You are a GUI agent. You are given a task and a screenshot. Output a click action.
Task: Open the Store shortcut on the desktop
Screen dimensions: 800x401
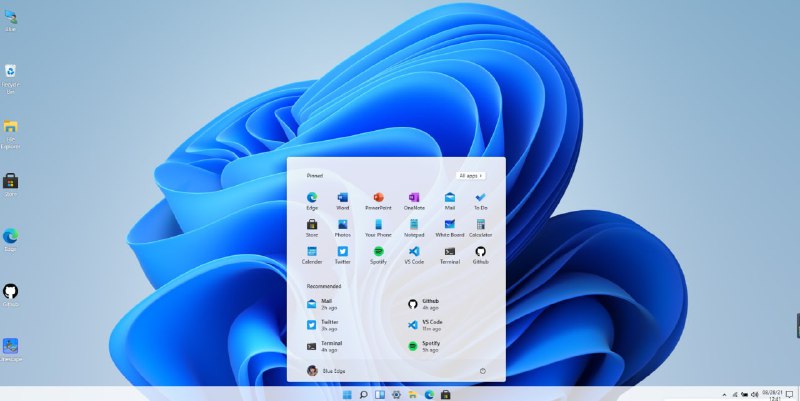pos(10,185)
